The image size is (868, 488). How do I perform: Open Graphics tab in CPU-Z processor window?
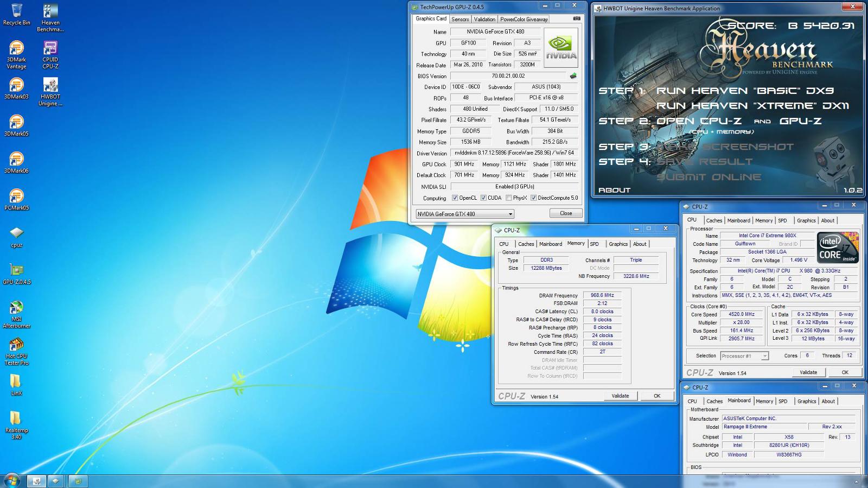(806, 220)
